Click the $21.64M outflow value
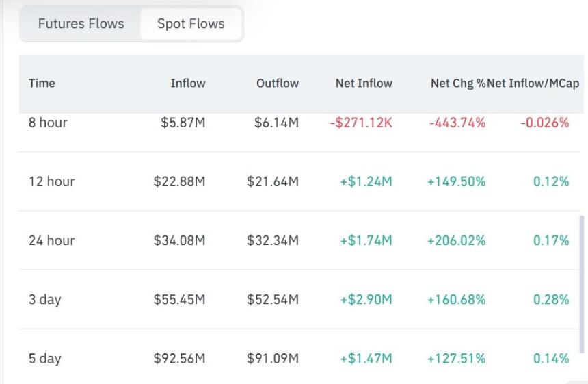Screen dimensions: 588x384 pos(273,181)
